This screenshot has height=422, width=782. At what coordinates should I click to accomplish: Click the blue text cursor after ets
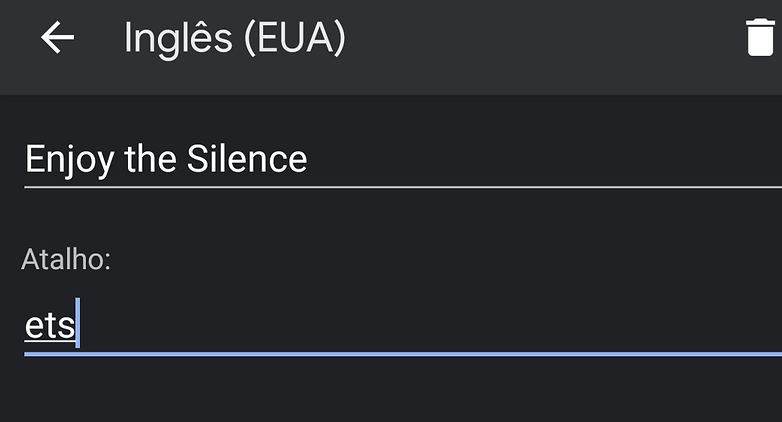tap(77, 323)
